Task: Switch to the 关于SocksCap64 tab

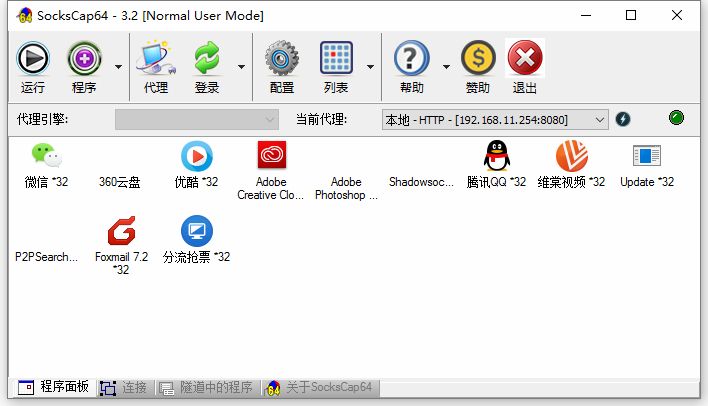Action: click(x=319, y=387)
